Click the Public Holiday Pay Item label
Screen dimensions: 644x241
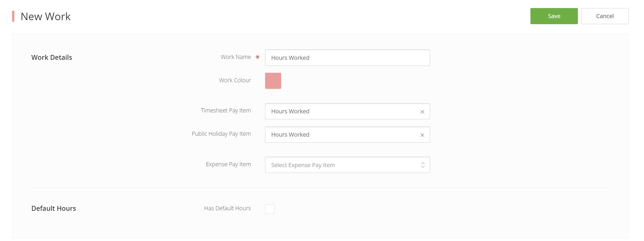click(221, 134)
